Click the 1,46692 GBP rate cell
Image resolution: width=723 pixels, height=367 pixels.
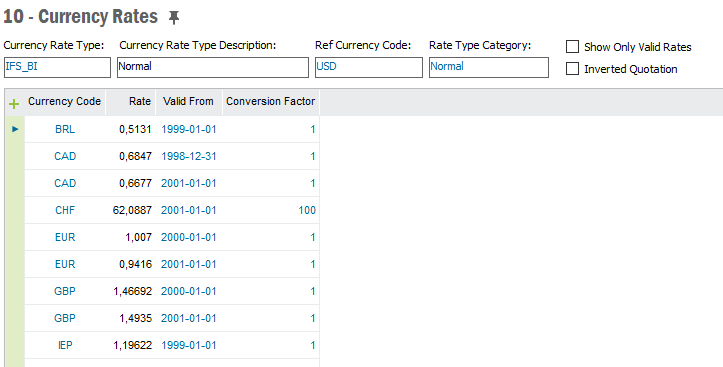(132, 291)
